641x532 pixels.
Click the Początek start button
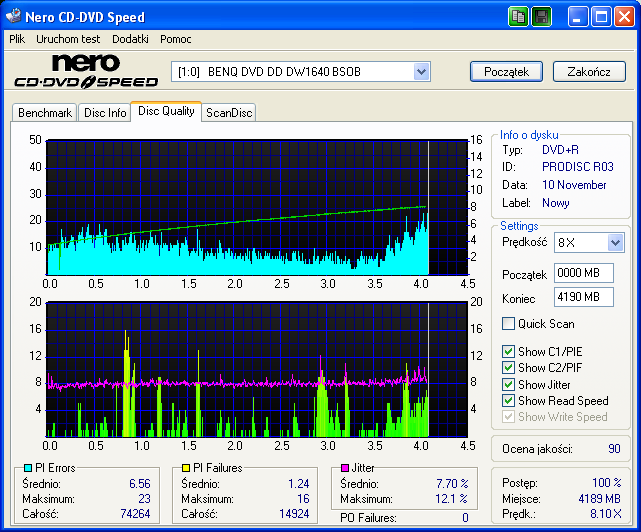tap(507, 72)
